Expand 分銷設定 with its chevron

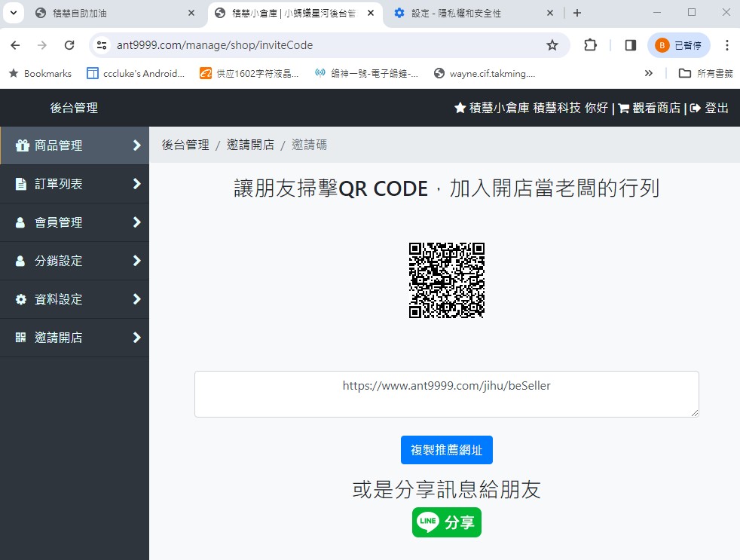tap(137, 261)
